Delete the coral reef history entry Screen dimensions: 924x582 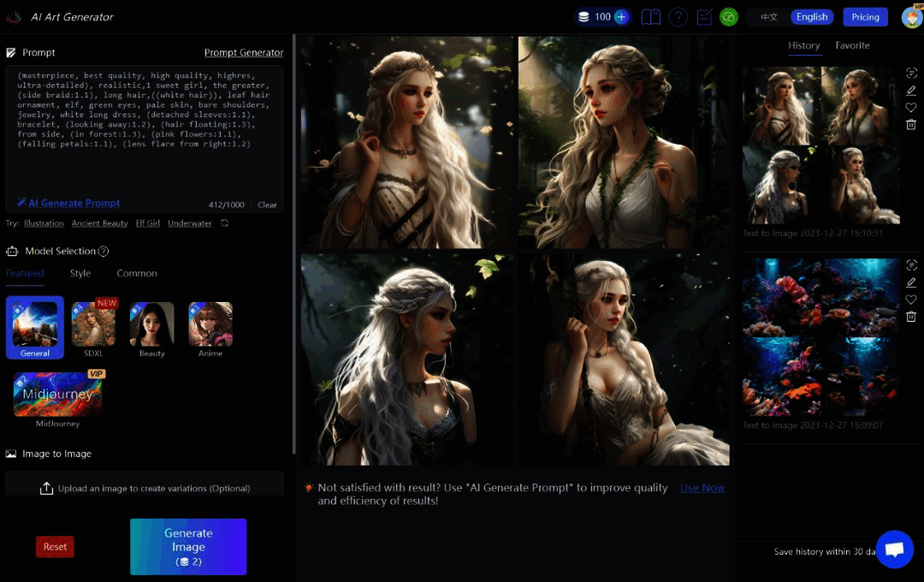coord(911,317)
